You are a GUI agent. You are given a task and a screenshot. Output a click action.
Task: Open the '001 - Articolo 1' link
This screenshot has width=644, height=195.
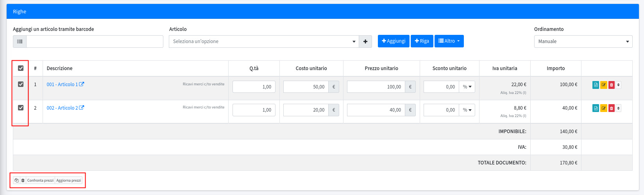62,84
